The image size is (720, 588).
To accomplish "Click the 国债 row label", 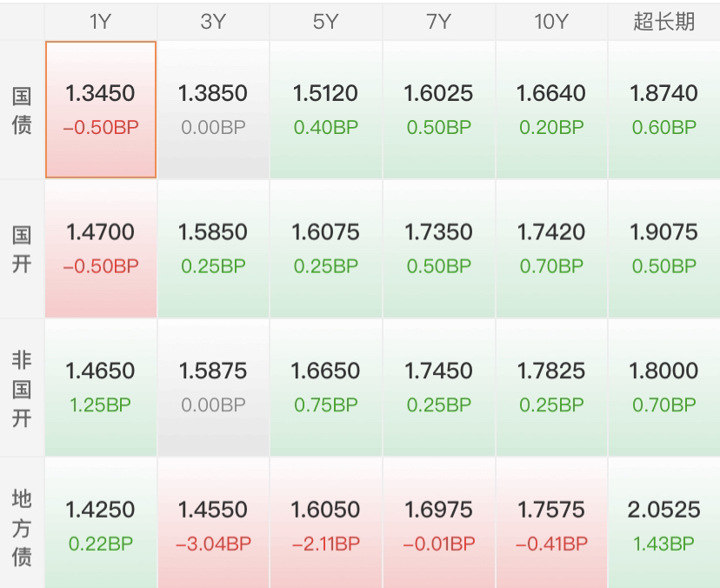I will tap(22, 110).
